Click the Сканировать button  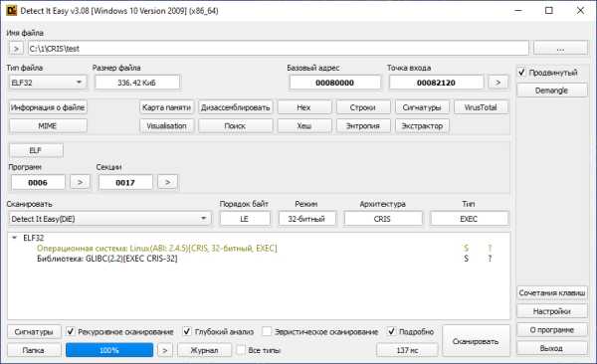coord(476,341)
